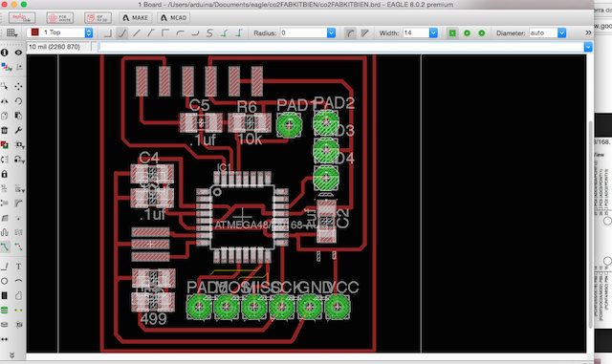Screen dimensions: 612x364
Task: Open the Width dropdown arrow
Action: point(433,33)
